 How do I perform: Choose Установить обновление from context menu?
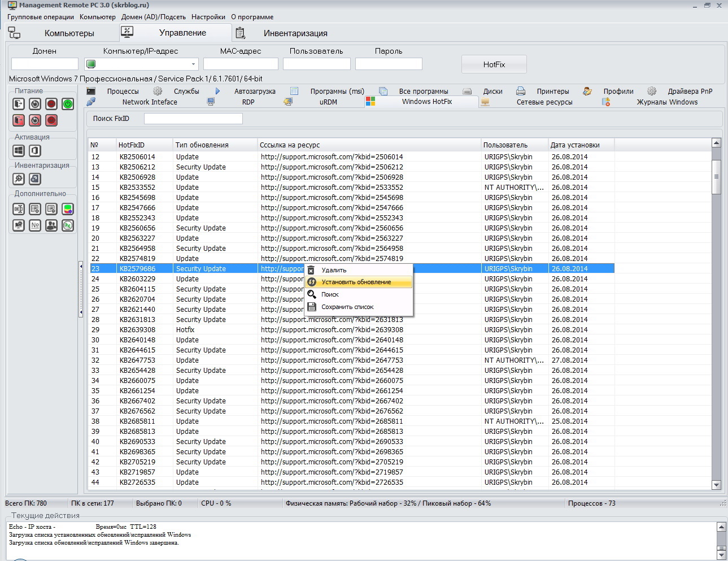pos(359,282)
